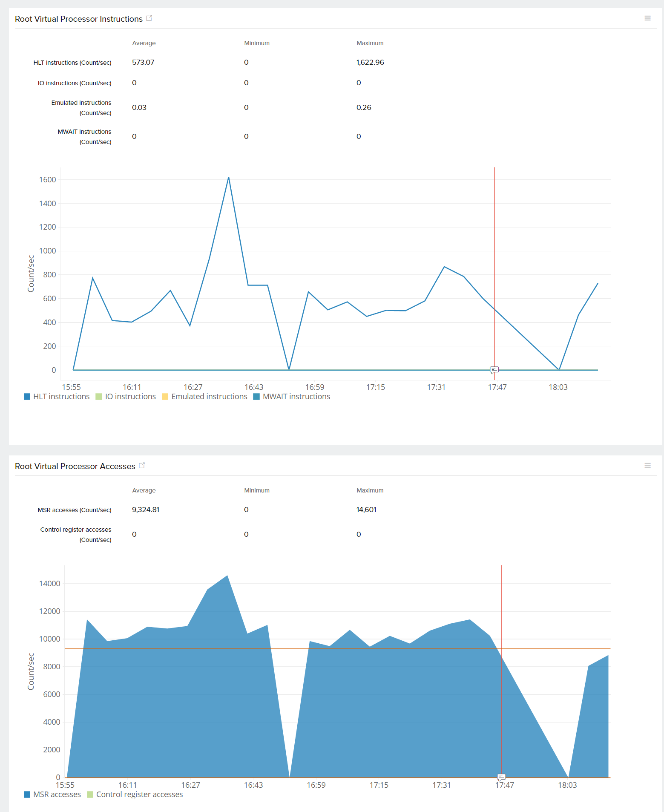Click red vertical marker line in Instructions chart

pos(494,256)
